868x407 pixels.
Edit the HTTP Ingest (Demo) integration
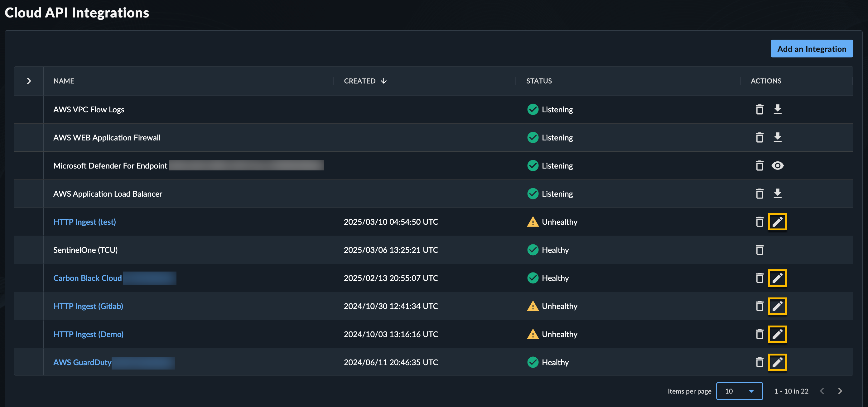tap(777, 334)
